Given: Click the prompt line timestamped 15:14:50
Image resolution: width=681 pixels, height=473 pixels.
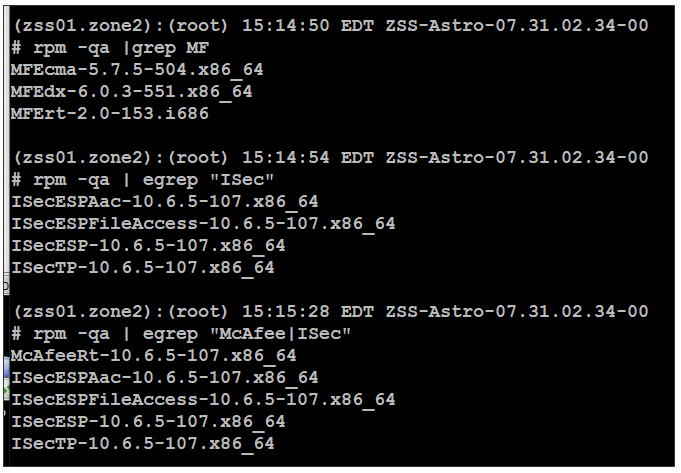Looking at the screenshot, I should [x=331, y=26].
